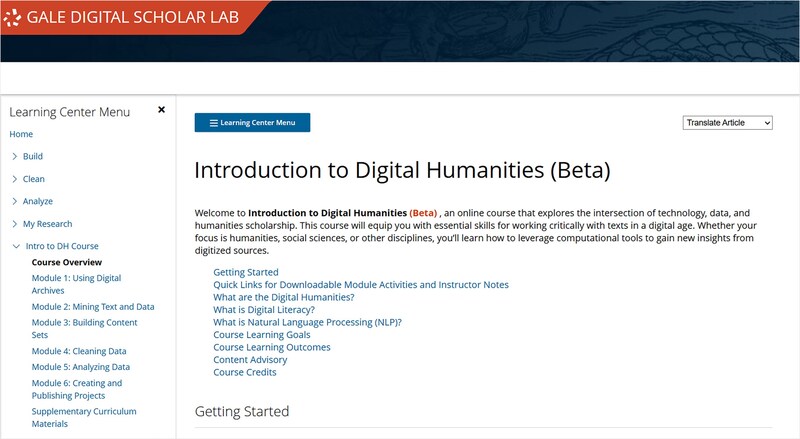Open the Translate Article dropdown
The image size is (800, 439).
click(x=728, y=122)
